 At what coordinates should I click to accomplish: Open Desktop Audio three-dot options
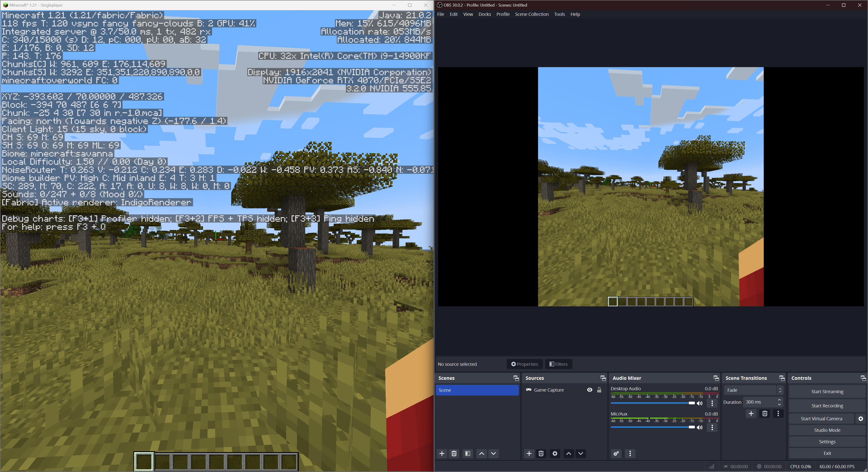click(712, 403)
